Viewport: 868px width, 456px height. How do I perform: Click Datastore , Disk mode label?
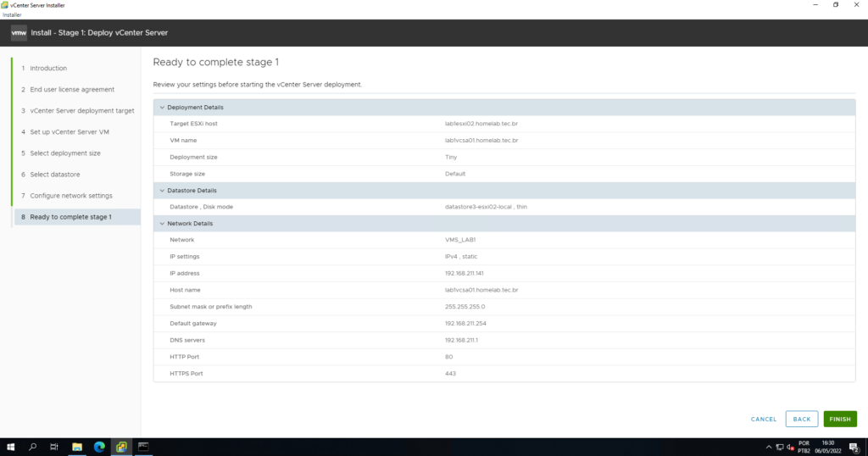point(201,207)
